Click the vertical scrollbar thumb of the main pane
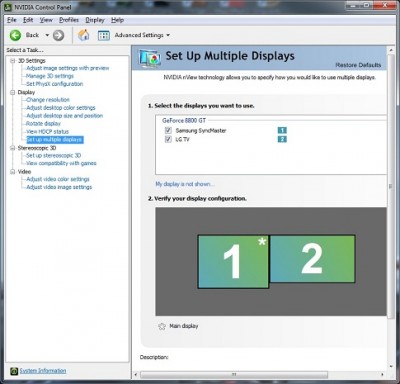The image size is (400, 384). (391, 187)
